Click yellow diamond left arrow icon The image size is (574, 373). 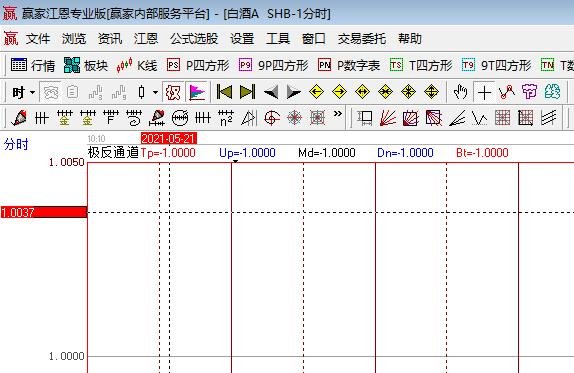tap(316, 92)
